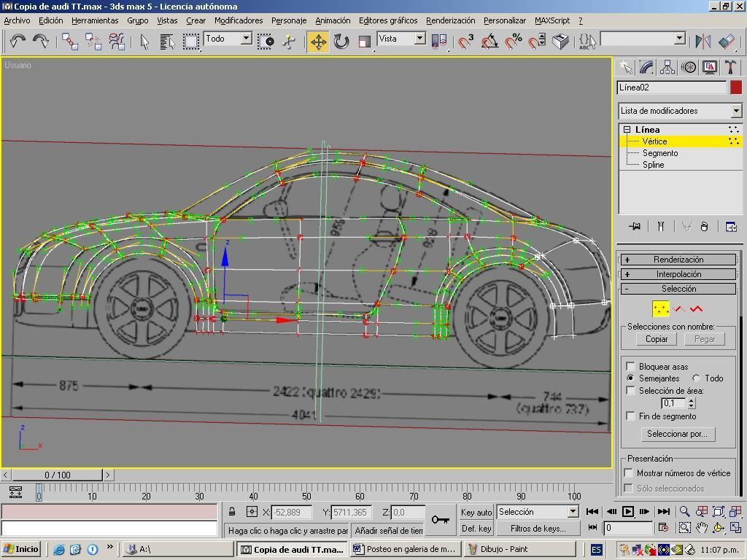The width and height of the screenshot is (747, 560).
Task: Select the Rotate tool
Action: click(341, 42)
